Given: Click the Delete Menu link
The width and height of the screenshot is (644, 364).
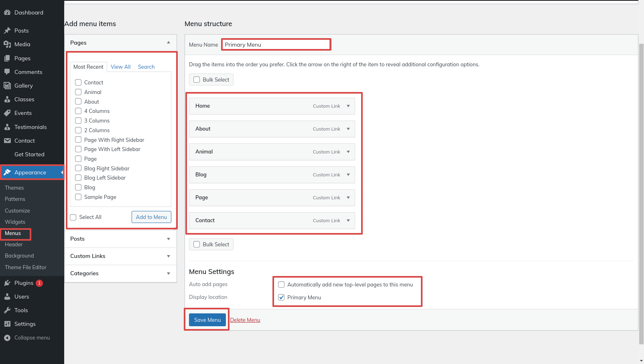Looking at the screenshot, I should [x=245, y=320].
